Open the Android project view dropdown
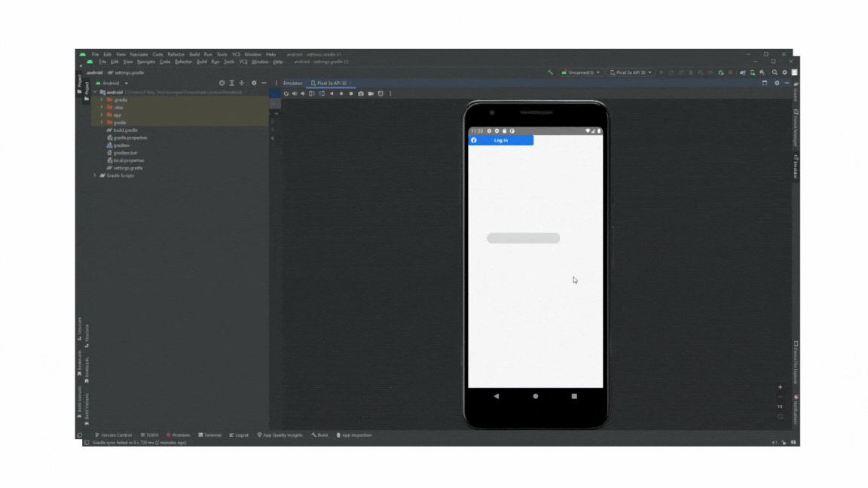Screen dimensions: 868x488 [112, 83]
